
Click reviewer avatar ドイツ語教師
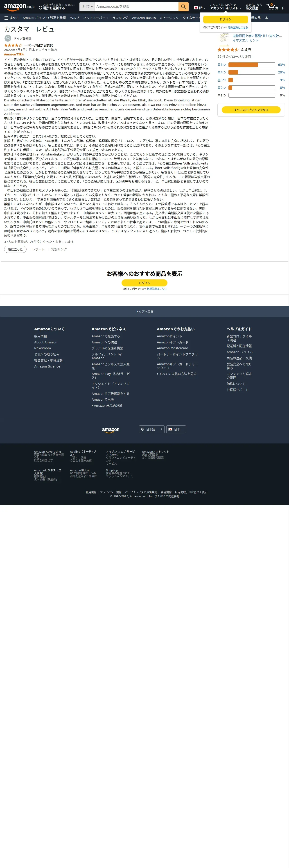pyautogui.click(x=8, y=38)
